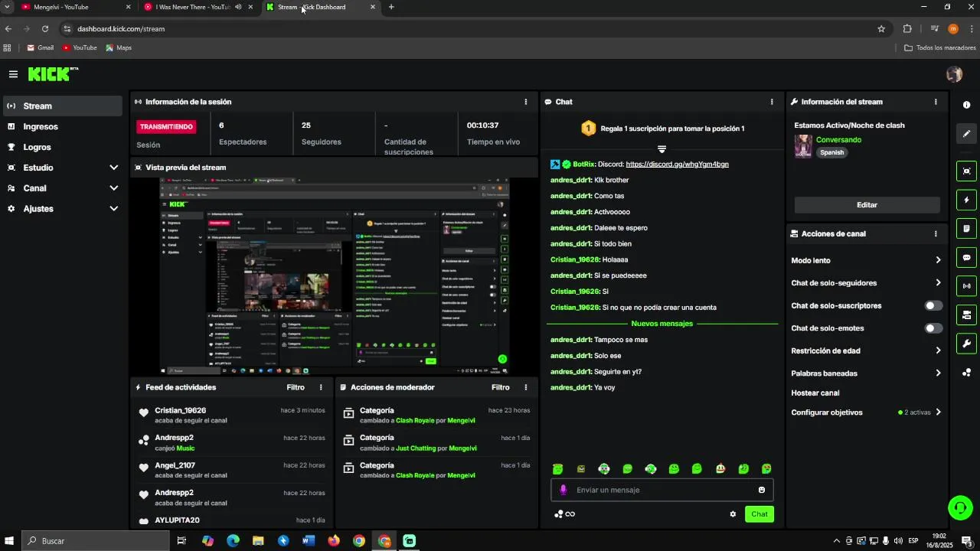Open the Gmail bookmark

coord(40,47)
